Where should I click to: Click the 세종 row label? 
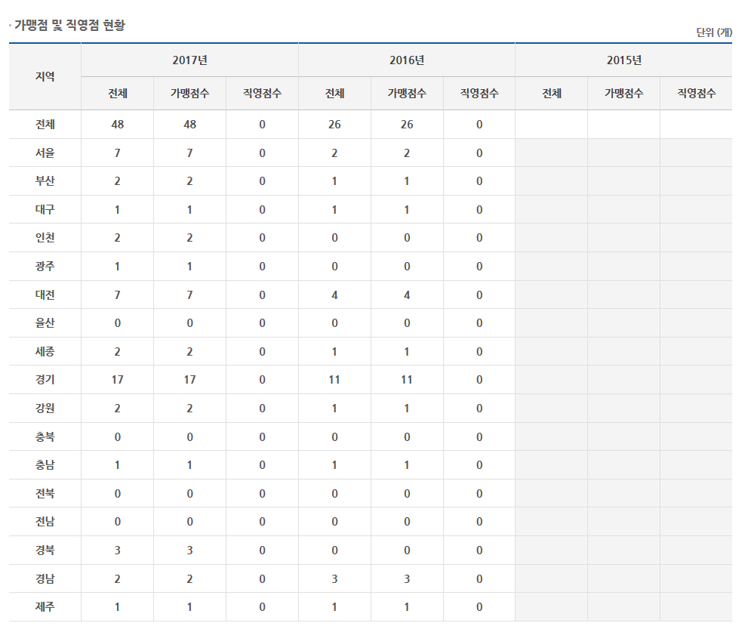click(45, 352)
